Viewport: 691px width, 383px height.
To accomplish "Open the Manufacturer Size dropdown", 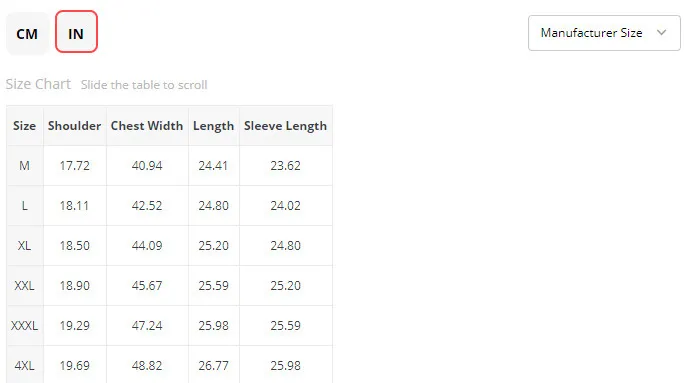I will click(604, 33).
